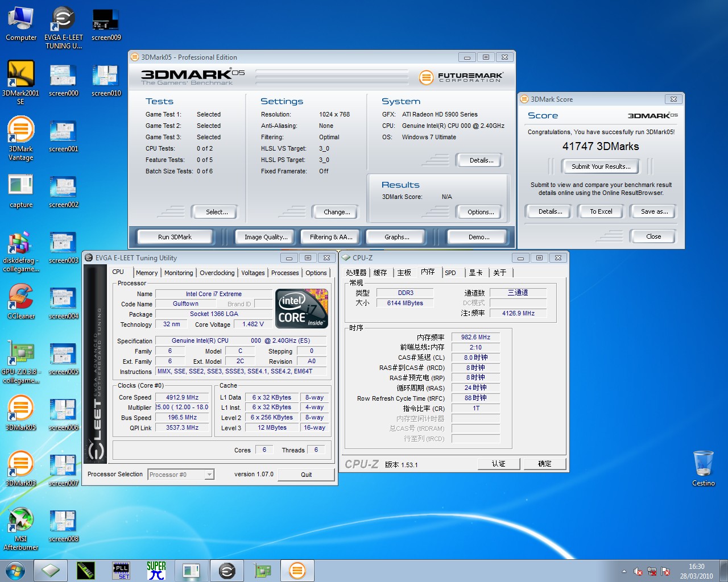Viewport: 728px width, 582px height.
Task: Select the 处理器 tab in CPU-Z
Action: click(x=356, y=273)
